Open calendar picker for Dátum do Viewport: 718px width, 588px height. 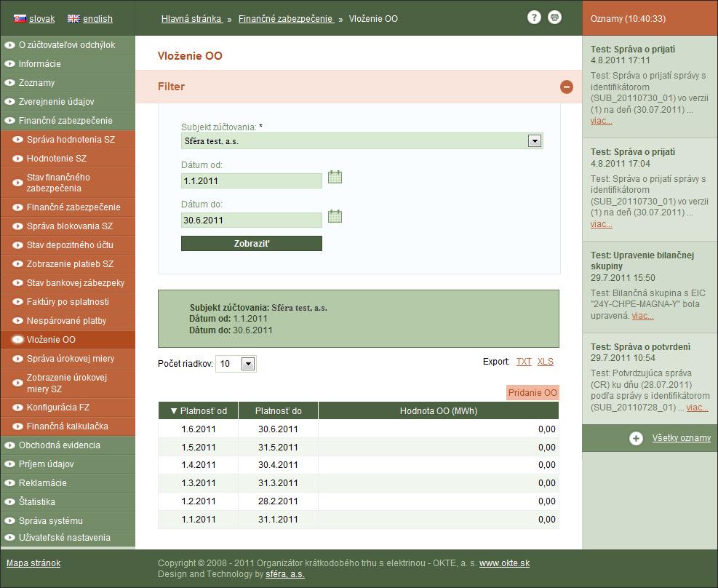(x=335, y=216)
